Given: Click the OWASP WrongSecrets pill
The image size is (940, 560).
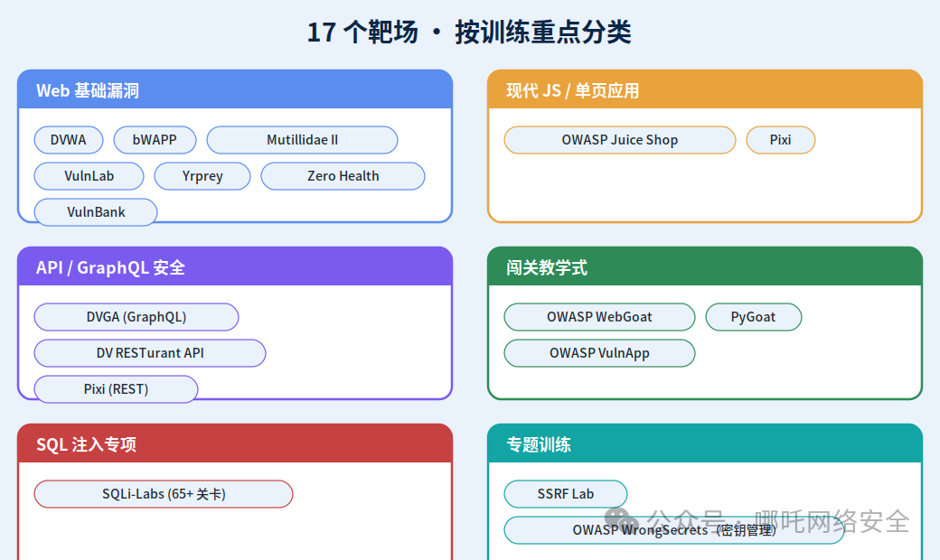Looking at the screenshot, I should [x=674, y=530].
